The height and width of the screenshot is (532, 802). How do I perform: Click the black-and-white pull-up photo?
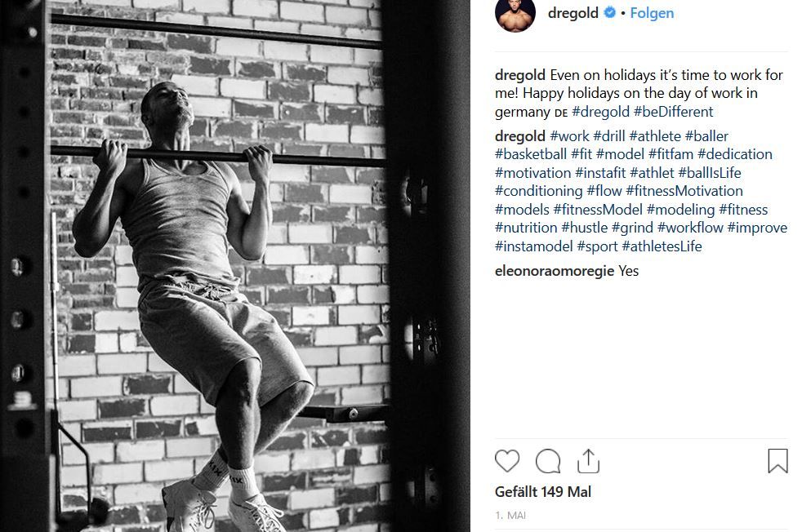coord(234,266)
